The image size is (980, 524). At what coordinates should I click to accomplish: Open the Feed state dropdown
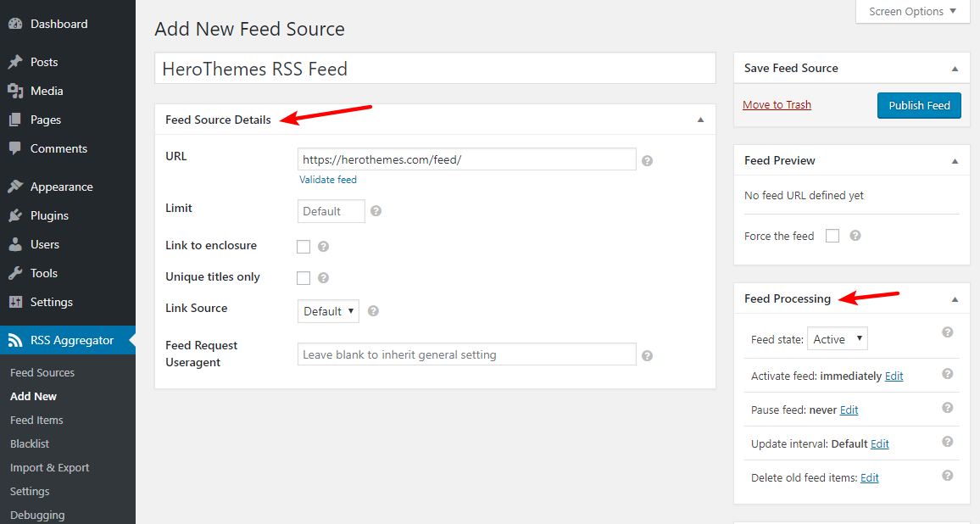[837, 339]
